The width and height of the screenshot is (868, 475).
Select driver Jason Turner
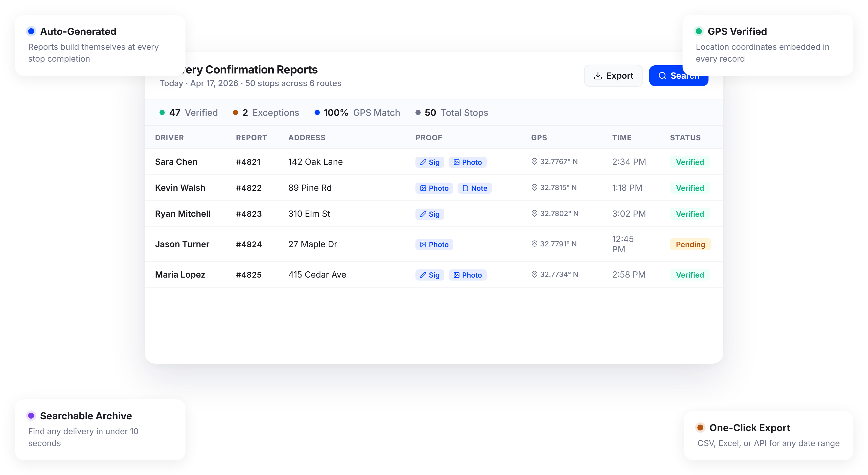[x=182, y=244]
